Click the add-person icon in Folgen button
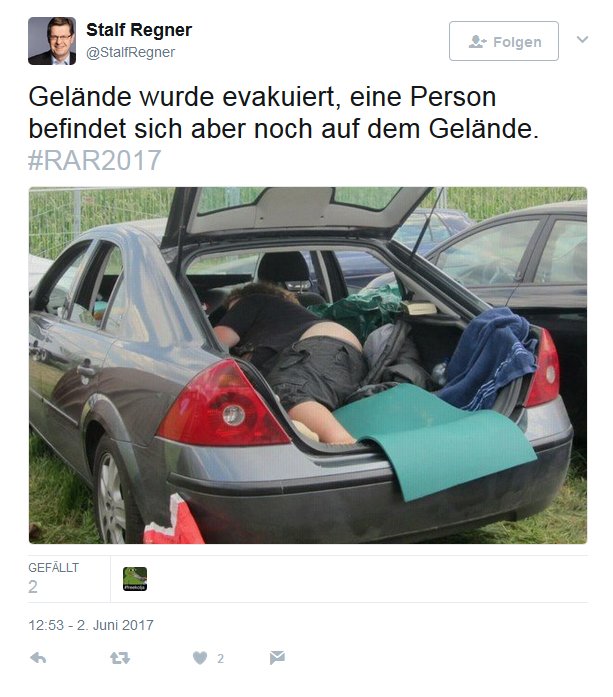This screenshot has height=697, width=613. (477, 42)
